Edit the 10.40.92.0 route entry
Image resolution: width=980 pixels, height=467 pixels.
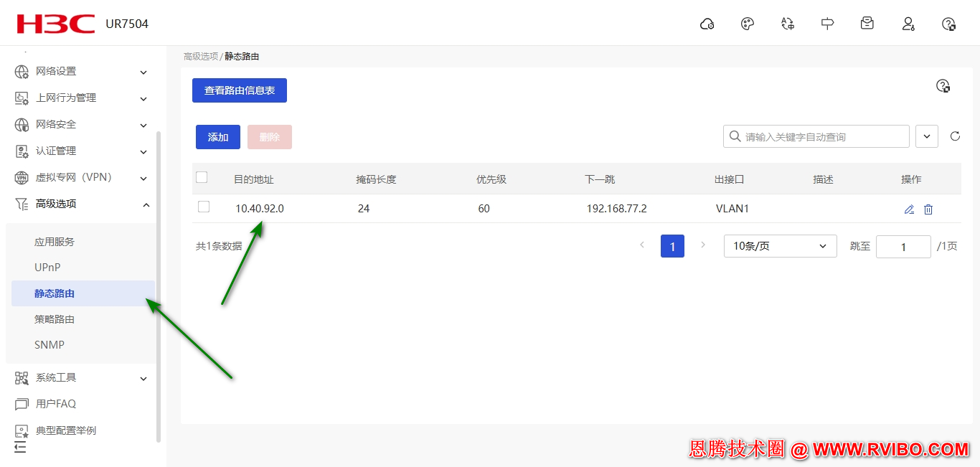click(x=909, y=209)
